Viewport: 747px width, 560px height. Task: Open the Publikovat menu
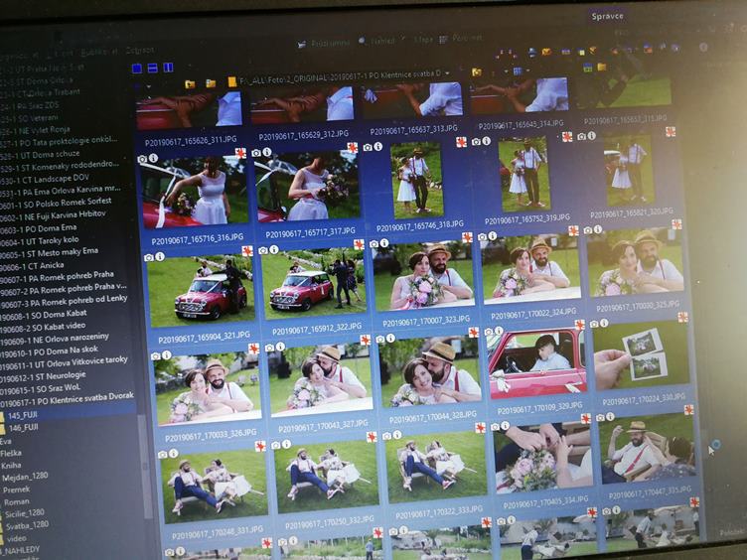pos(100,52)
